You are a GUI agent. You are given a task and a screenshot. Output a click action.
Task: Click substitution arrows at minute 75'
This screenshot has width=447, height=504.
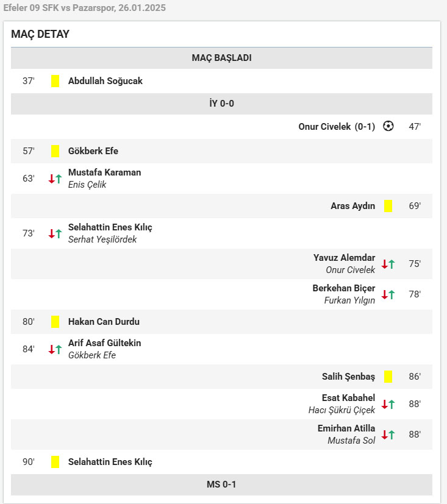[x=388, y=264]
